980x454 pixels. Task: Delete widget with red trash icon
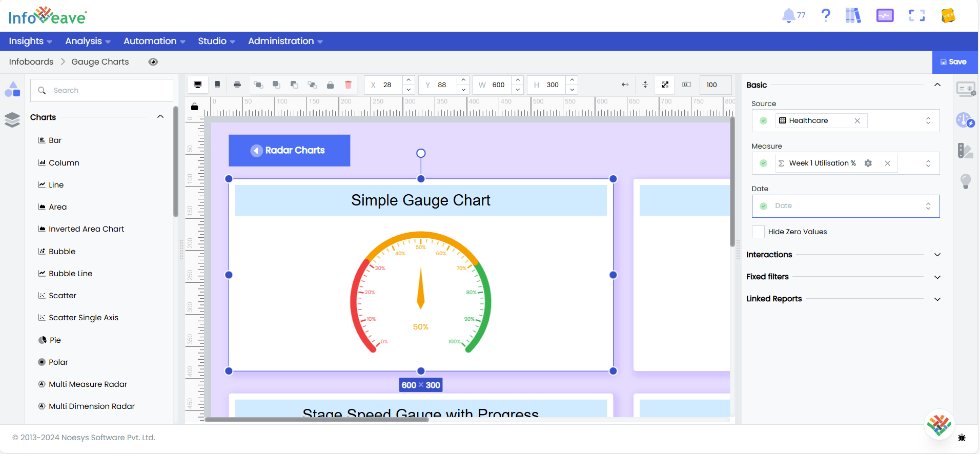pyautogui.click(x=349, y=85)
